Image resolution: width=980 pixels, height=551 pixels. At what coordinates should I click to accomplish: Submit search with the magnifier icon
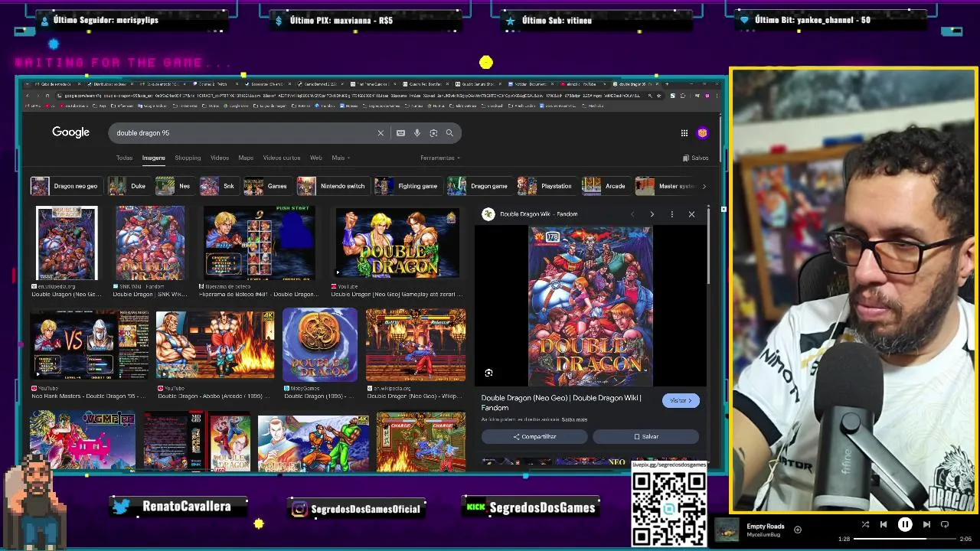[x=449, y=133]
